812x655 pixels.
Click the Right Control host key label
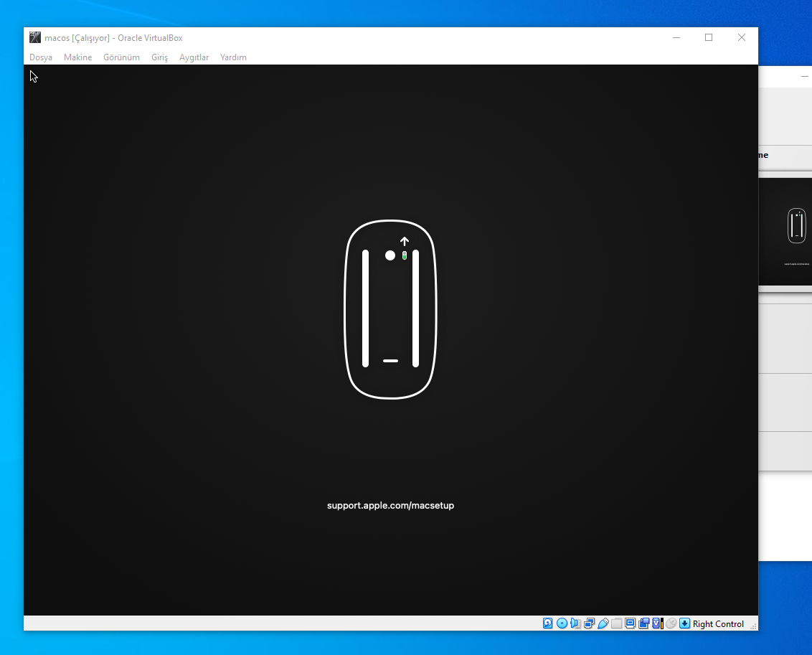[718, 624]
